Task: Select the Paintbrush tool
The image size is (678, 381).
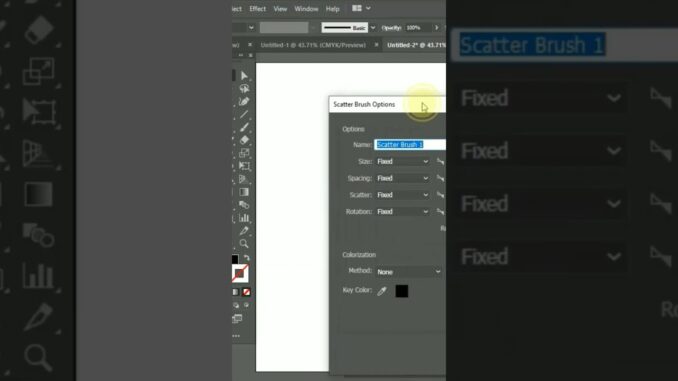Action: tap(244, 127)
